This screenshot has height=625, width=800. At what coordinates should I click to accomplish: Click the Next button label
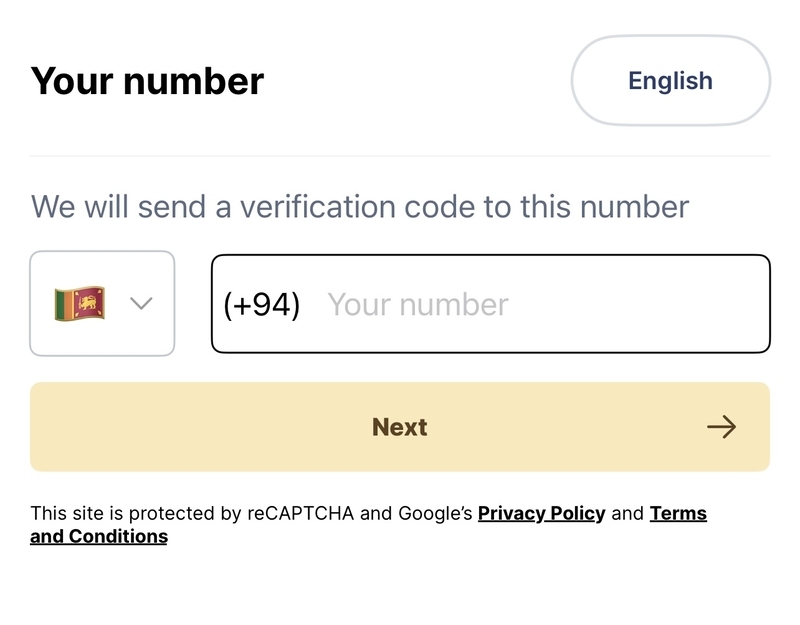point(399,427)
